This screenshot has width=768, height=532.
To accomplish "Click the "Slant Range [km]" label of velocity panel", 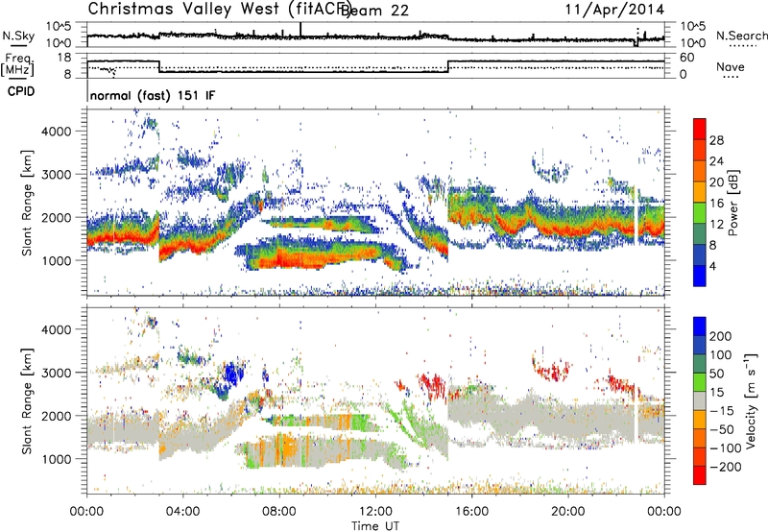I will [27, 400].
